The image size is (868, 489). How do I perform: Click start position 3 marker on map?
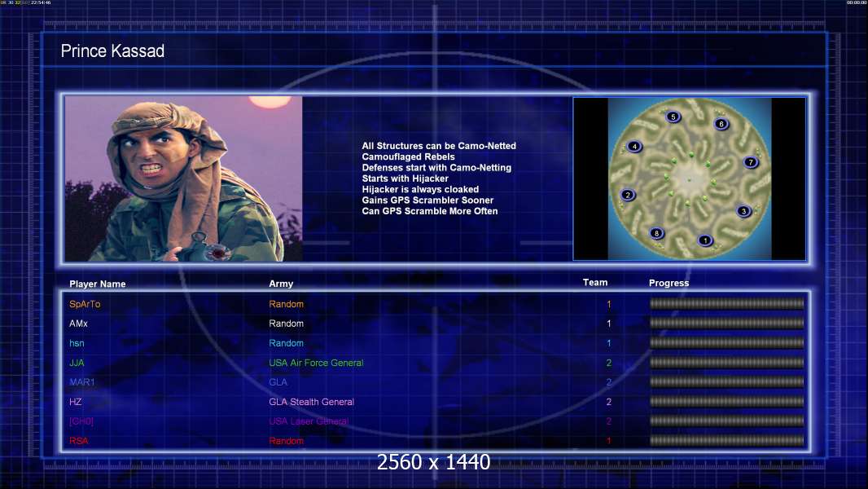click(743, 211)
